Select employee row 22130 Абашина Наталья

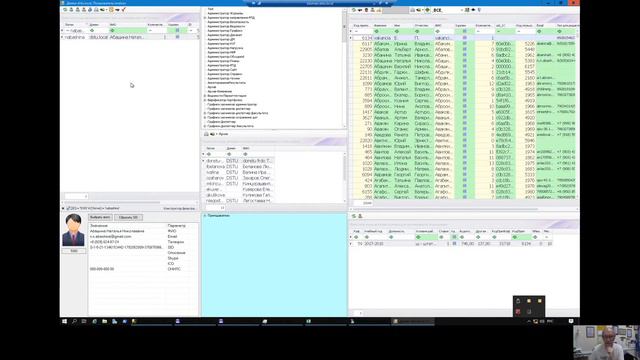pyautogui.click(x=463, y=61)
